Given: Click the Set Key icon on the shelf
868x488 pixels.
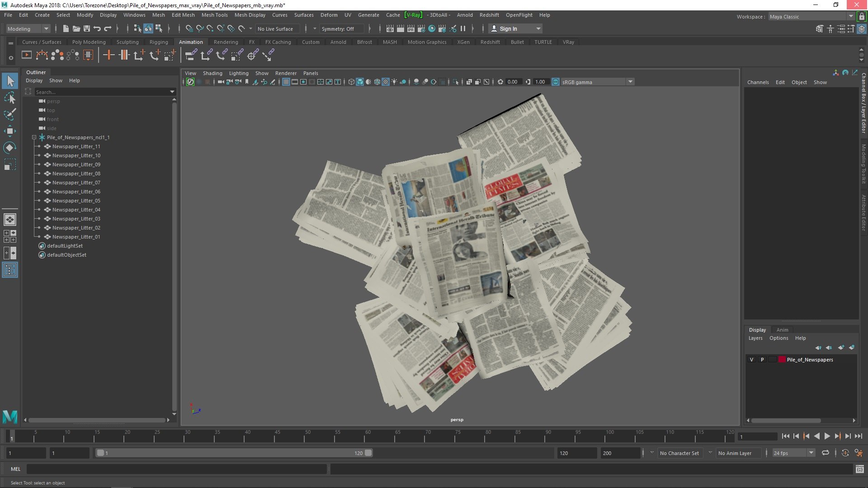Looking at the screenshot, I should (x=108, y=55).
